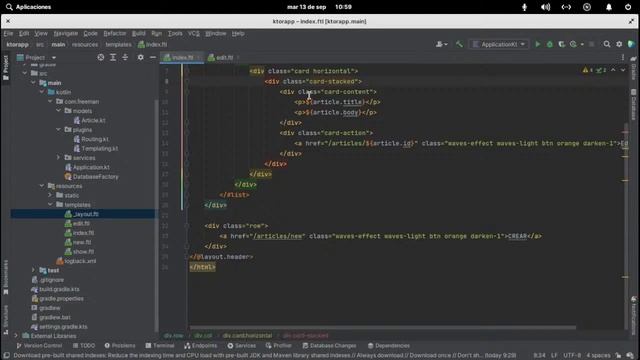Select build.gradle.kts file
The height and width of the screenshot is (360, 640).
[56, 289]
